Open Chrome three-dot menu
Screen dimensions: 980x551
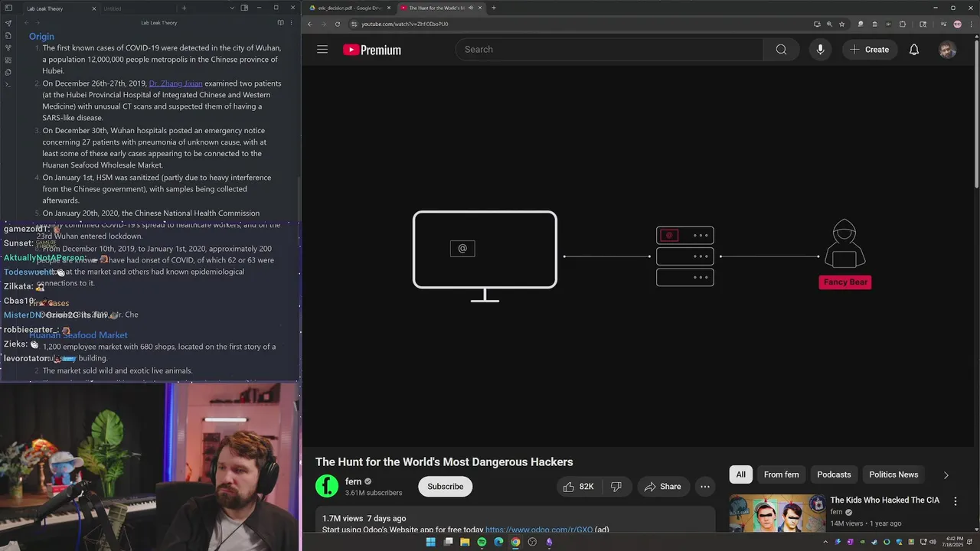click(970, 24)
